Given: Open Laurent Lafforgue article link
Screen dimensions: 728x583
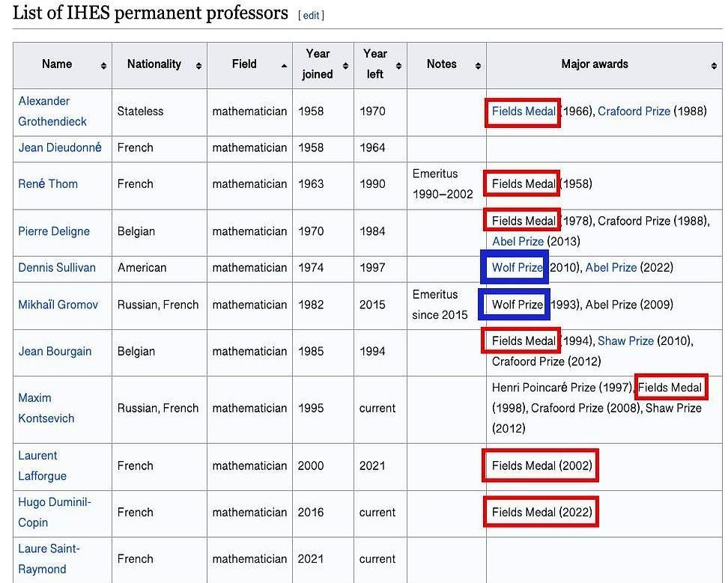Looking at the screenshot, I should coord(42,466).
